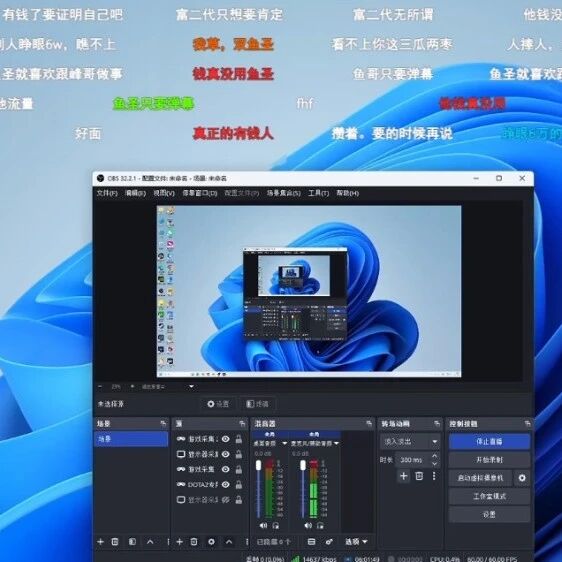Open the 文件(F) menu in OBS
Image resolution: width=562 pixels, height=562 pixels.
(107, 193)
